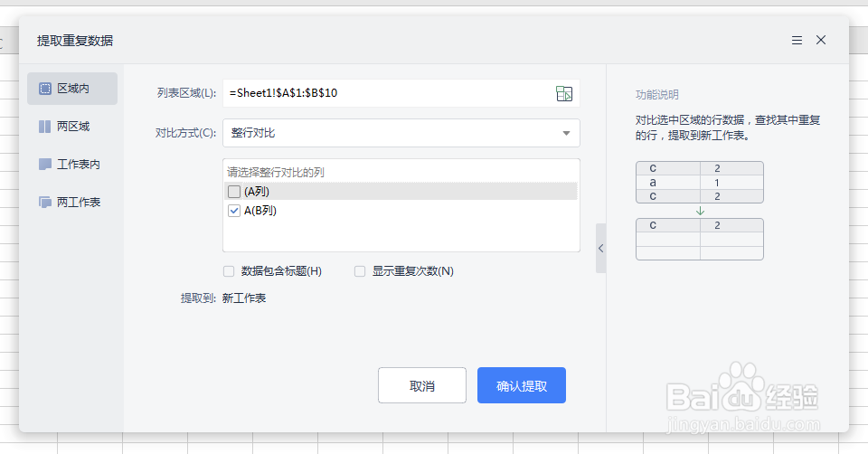
Task: Select the 区域内 sidebar option
Action: click(72, 89)
